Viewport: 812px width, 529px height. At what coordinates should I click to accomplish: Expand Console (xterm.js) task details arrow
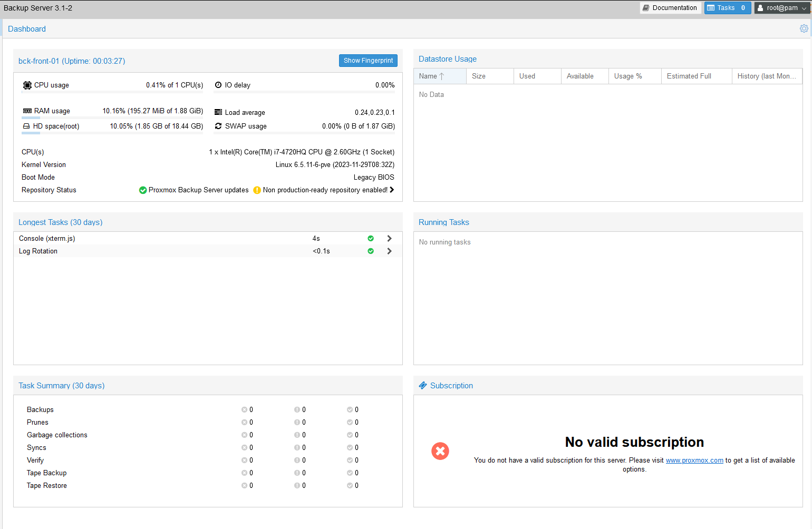point(389,239)
